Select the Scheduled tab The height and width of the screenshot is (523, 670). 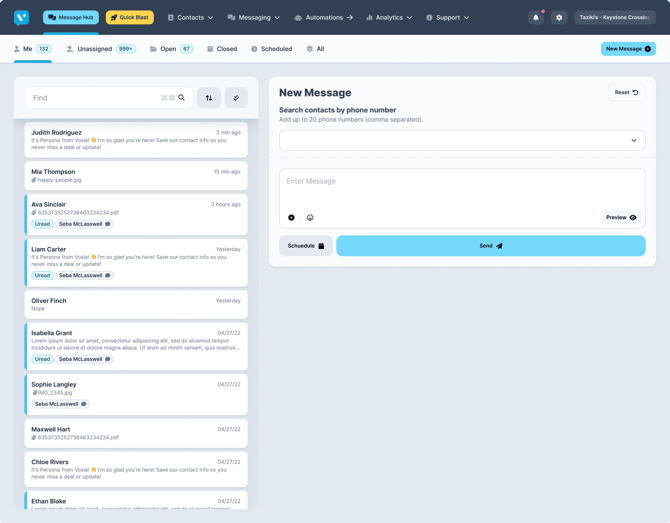click(x=271, y=49)
